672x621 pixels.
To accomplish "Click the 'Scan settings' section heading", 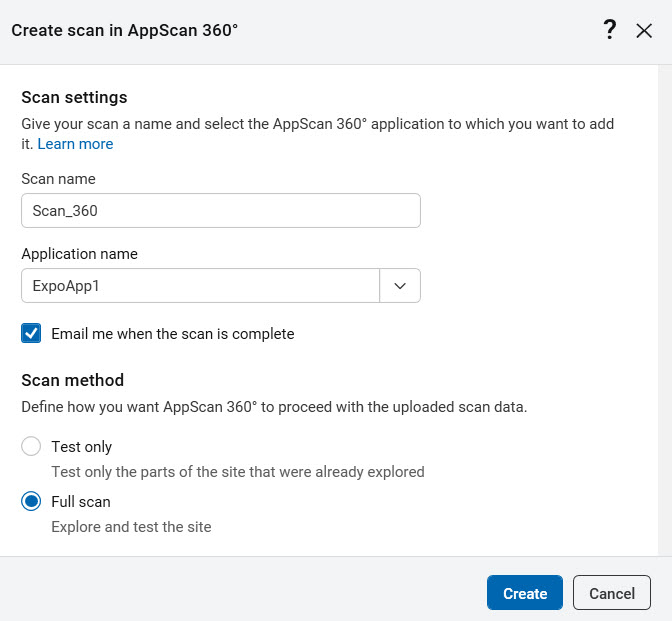I will pos(74,98).
